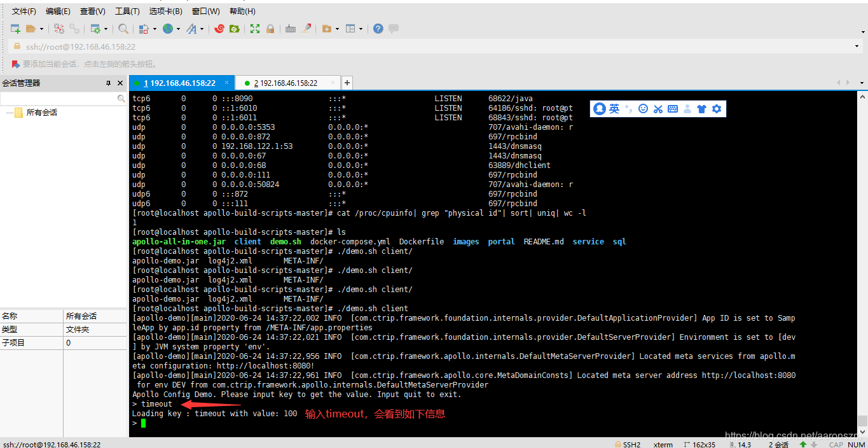The image size is (868, 448).
Task: Click the green upload arrow in status bar
Action: coord(803,444)
